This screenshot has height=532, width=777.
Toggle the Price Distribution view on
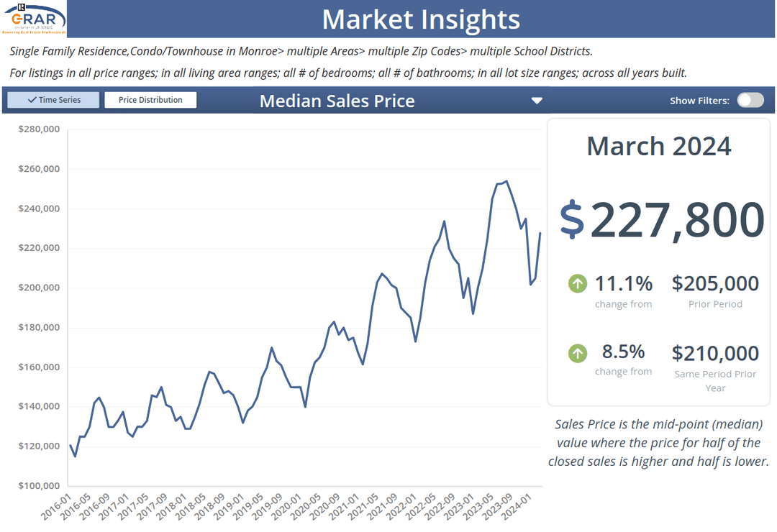point(150,99)
